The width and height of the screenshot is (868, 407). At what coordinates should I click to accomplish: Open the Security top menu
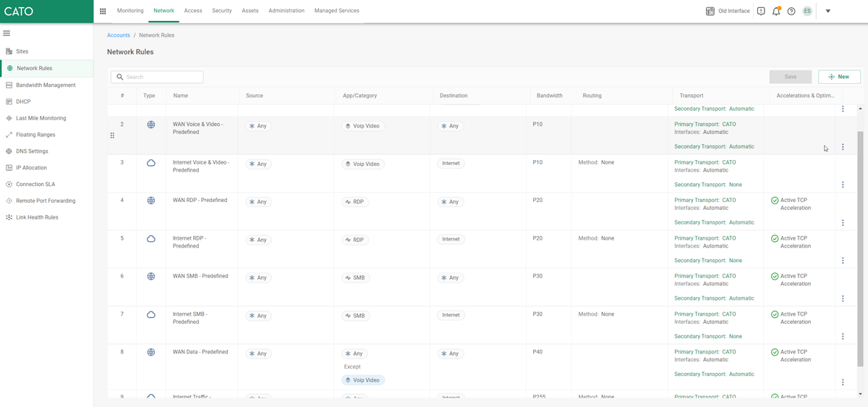click(222, 11)
